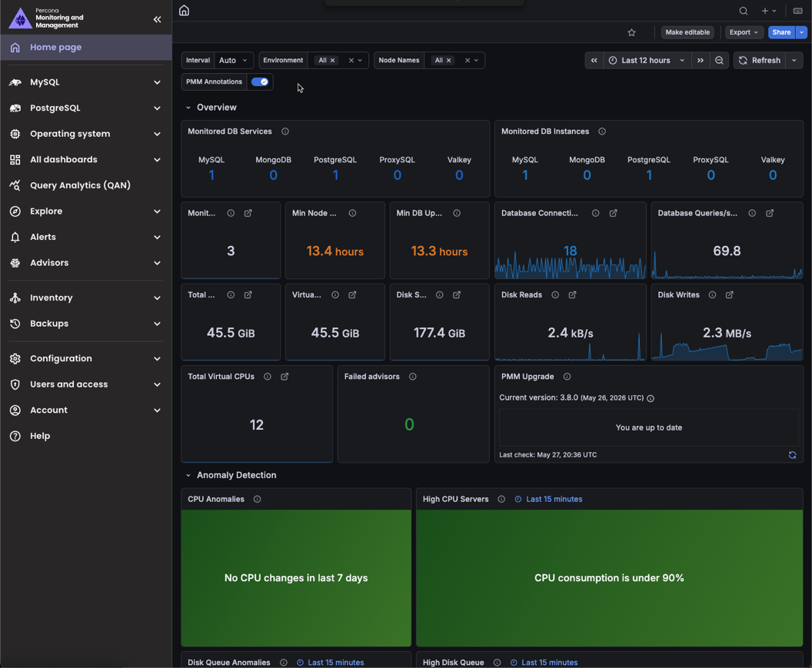The width and height of the screenshot is (812, 668).
Task: Show info for Monitored DB Services panel
Action: coord(285,131)
